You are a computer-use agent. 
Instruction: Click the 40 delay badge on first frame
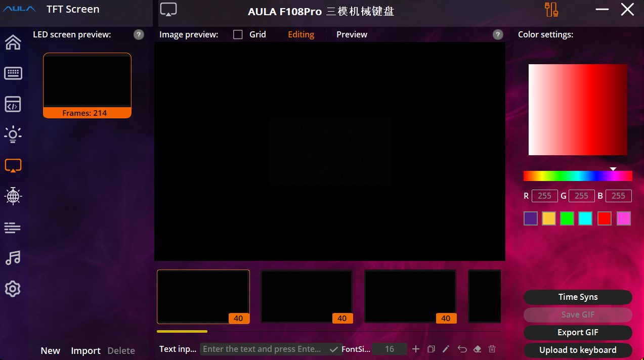coord(238,318)
